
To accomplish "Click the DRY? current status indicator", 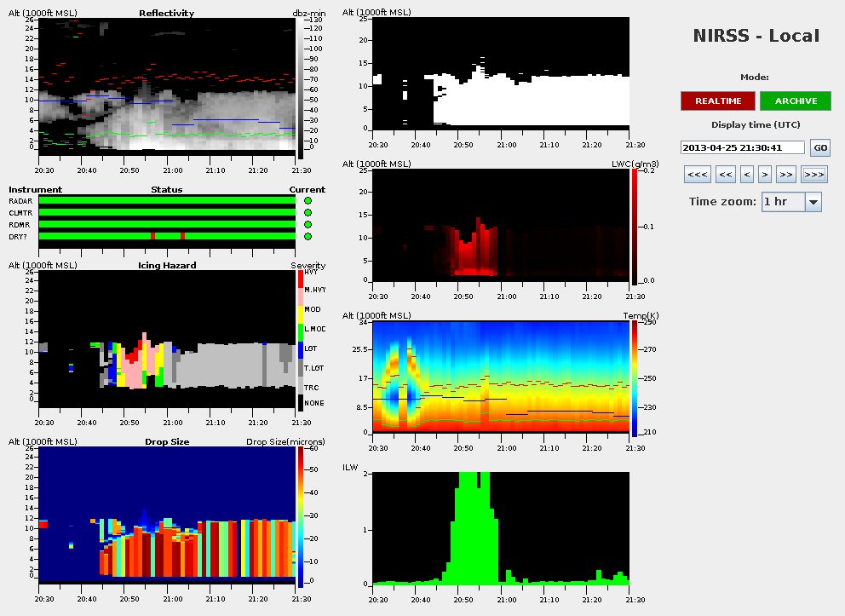I will point(308,236).
